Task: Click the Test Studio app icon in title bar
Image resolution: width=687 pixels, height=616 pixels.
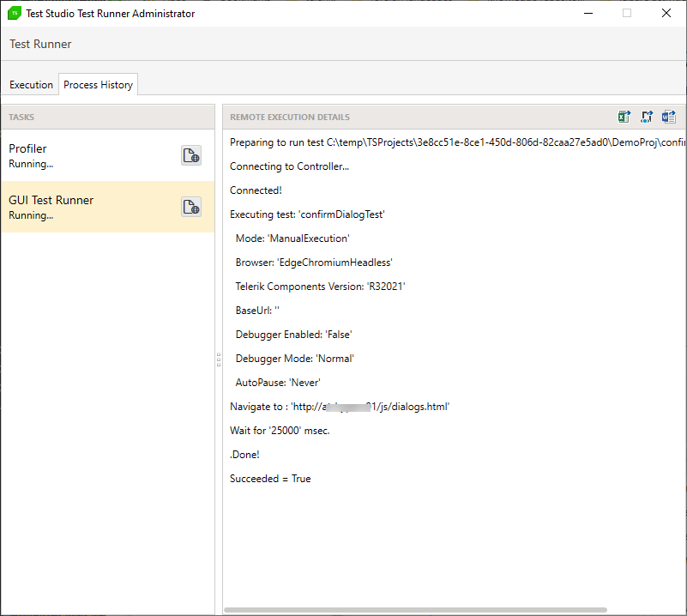Action: click(15, 13)
